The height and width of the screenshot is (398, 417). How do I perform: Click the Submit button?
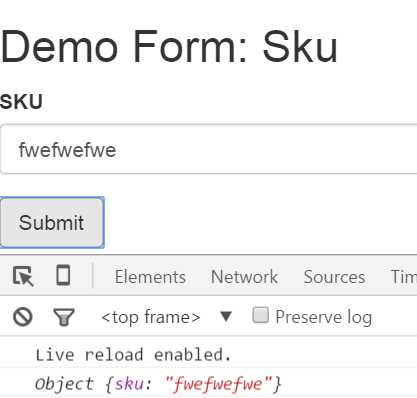point(52,222)
